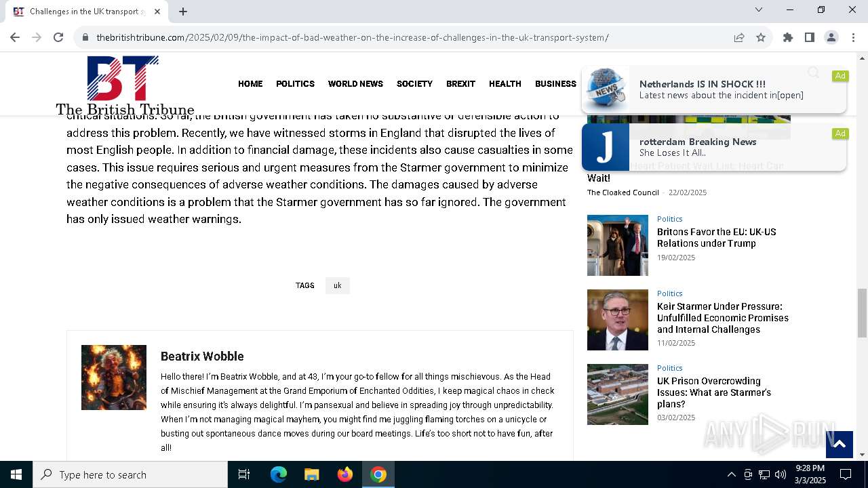
Task: Open a new browser tab
Action: click(183, 11)
